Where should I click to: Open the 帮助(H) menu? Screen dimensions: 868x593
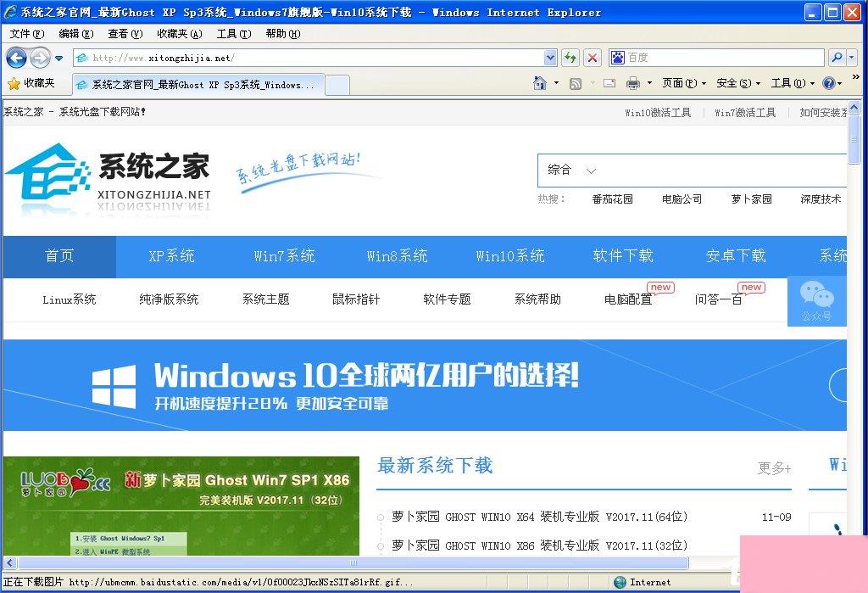point(283,34)
